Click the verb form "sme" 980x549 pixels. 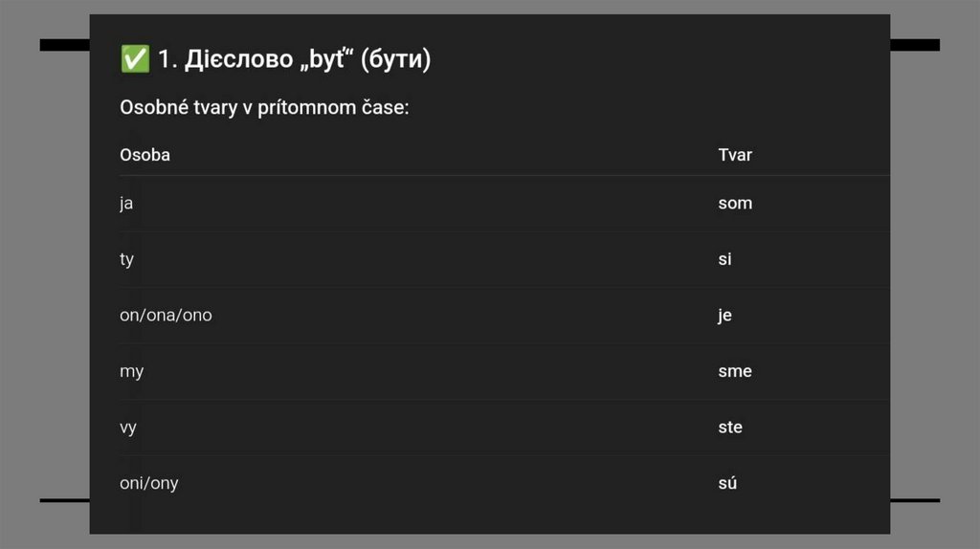(x=735, y=371)
